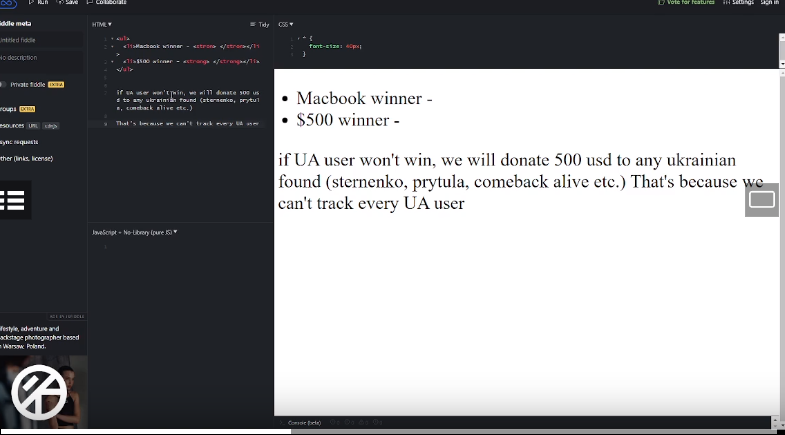This screenshot has height=435, width=785.
Task: Click the round slashed-circle logo overlay
Action: 39,392
